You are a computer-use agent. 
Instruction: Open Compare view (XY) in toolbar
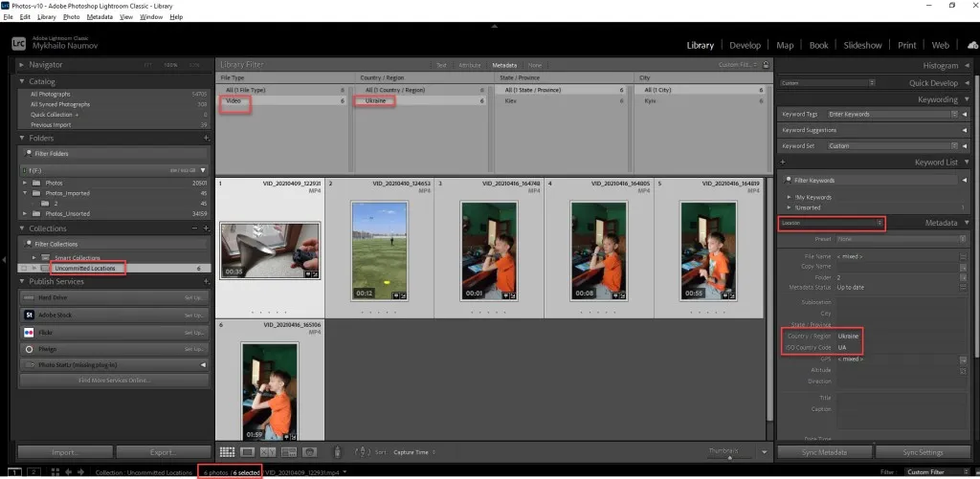coord(268,451)
